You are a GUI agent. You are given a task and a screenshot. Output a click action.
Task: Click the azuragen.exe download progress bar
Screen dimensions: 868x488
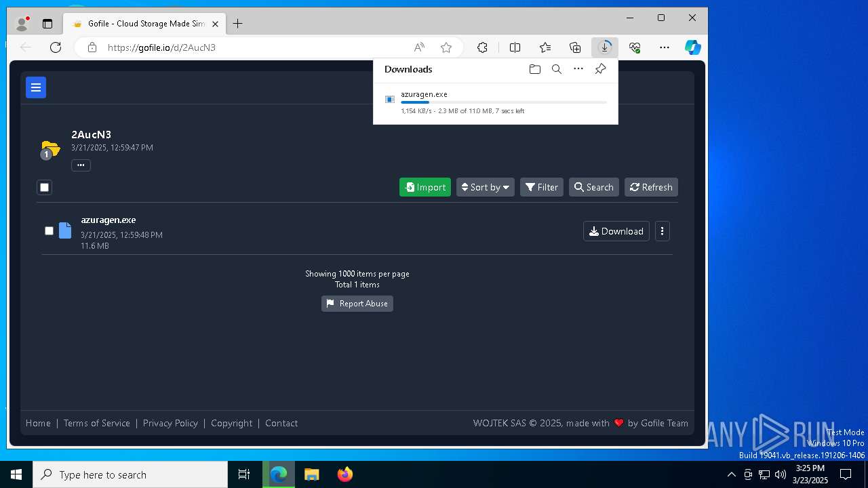503,102
